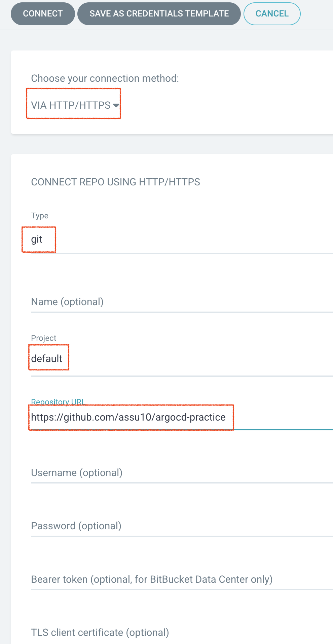The width and height of the screenshot is (333, 644).
Task: Click the small Project label text
Action: pos(44,338)
